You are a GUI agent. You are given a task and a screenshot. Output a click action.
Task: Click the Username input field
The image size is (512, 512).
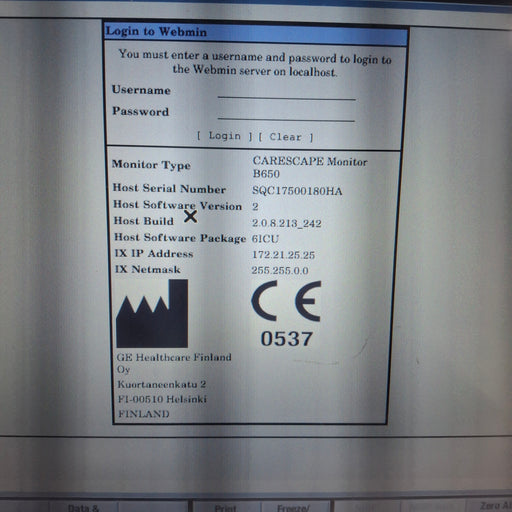click(286, 93)
